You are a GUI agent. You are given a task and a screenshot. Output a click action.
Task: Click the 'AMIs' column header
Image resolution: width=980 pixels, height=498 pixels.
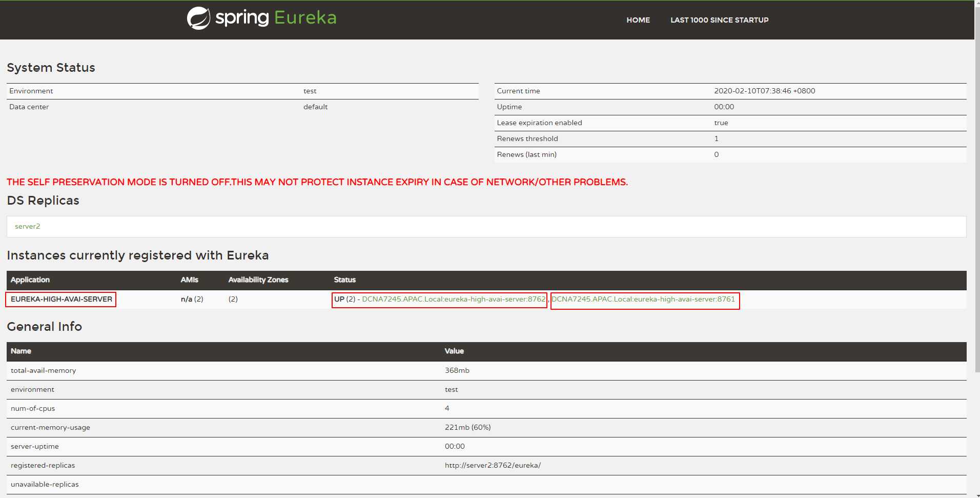coord(190,280)
